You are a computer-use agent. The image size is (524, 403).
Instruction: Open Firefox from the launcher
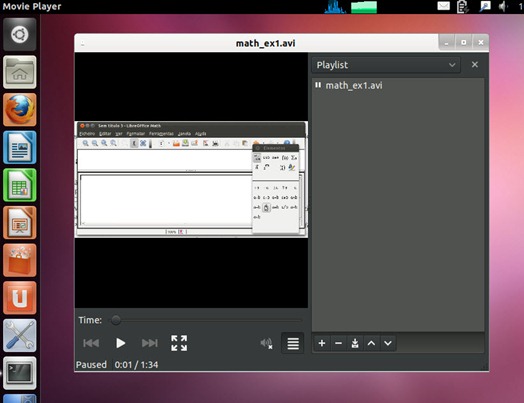(20, 110)
